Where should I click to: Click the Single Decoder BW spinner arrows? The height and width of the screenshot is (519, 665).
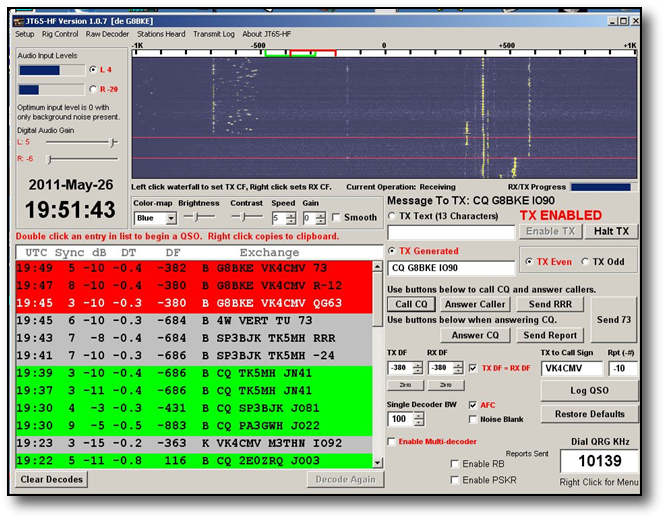click(417, 419)
